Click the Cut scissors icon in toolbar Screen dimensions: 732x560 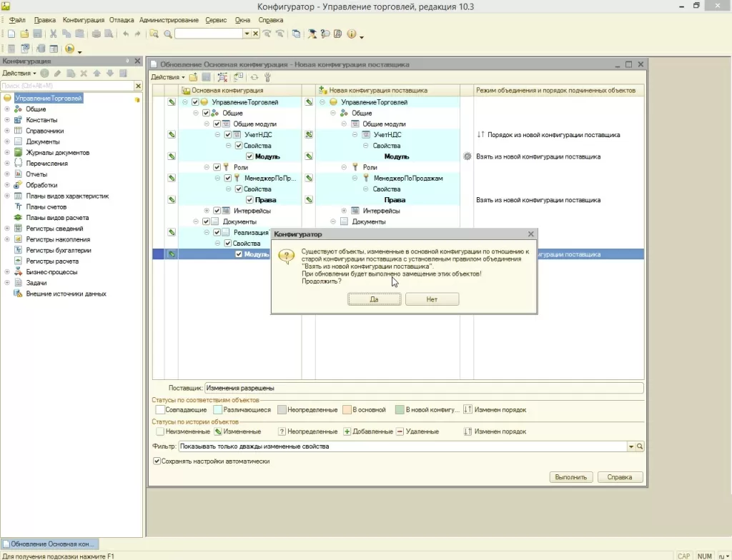pyautogui.click(x=54, y=34)
